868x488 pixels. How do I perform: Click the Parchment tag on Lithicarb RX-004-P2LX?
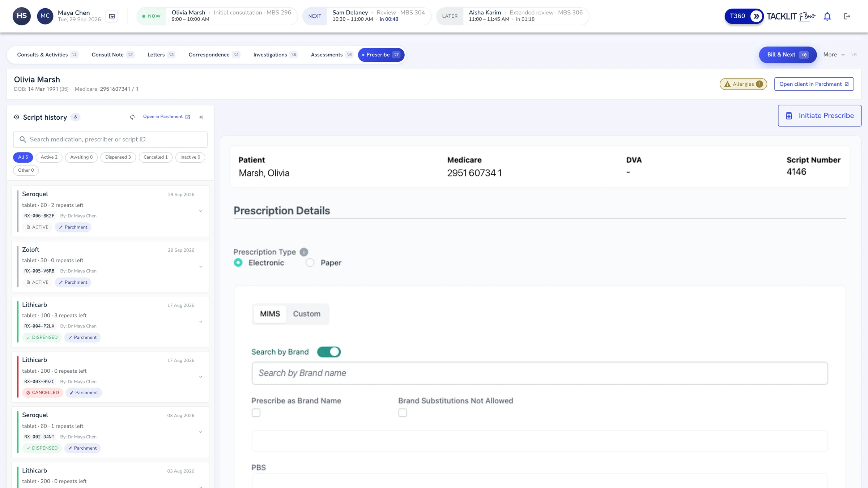pos(82,337)
